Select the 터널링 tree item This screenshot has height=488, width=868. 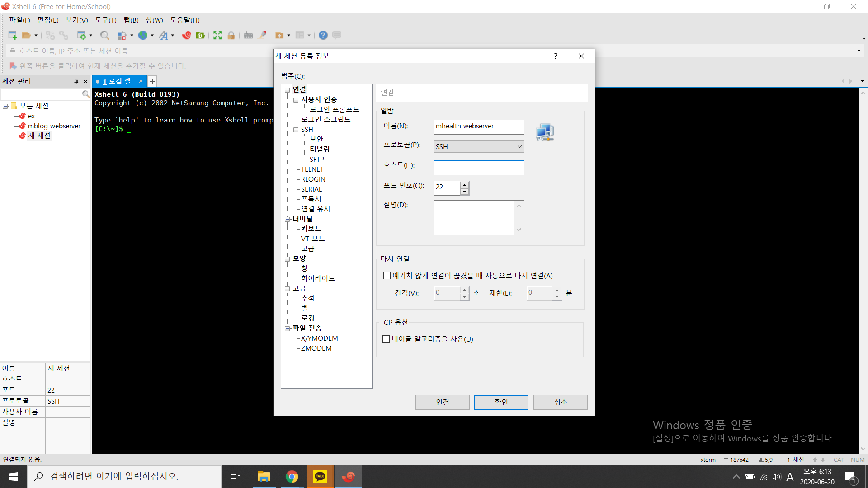tap(319, 149)
